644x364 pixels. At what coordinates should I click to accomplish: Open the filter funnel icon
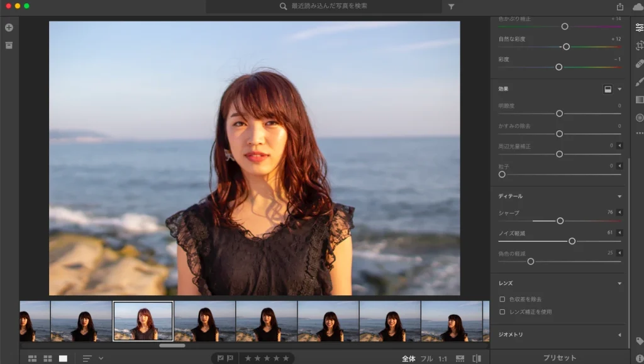click(451, 6)
